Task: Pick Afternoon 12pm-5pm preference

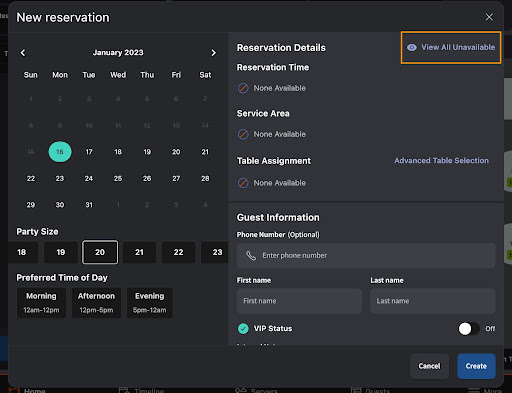Action: (x=96, y=303)
